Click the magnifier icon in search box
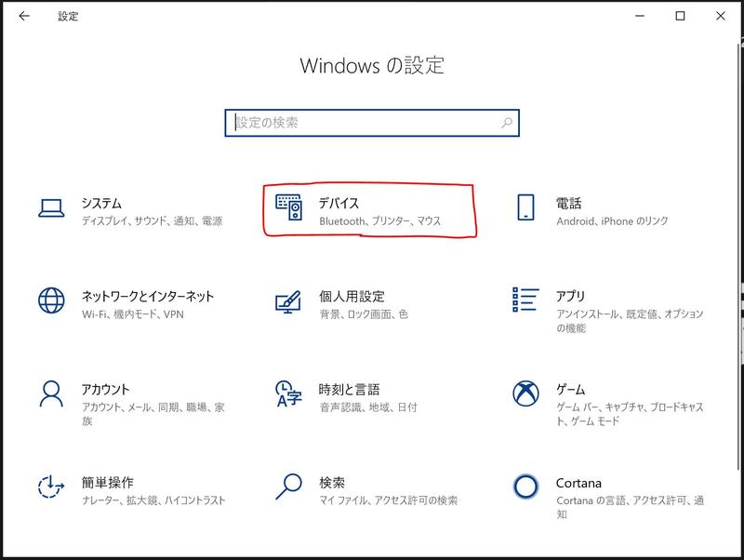This screenshot has height=560, width=744. 507,123
